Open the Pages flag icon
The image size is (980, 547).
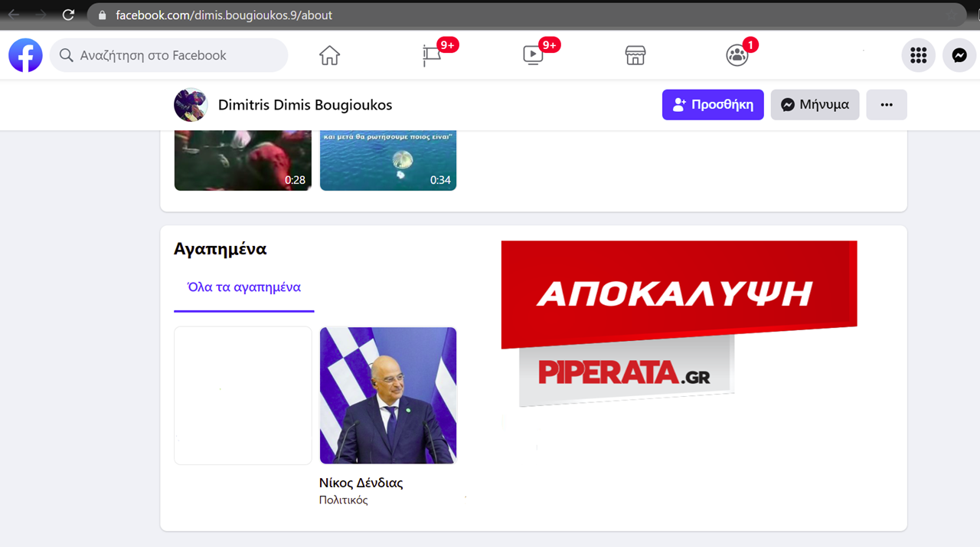point(433,56)
